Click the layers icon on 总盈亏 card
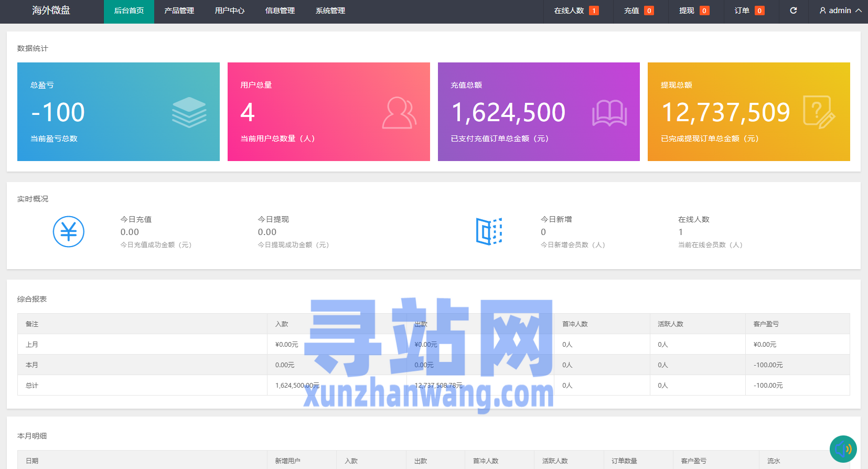 tap(189, 112)
